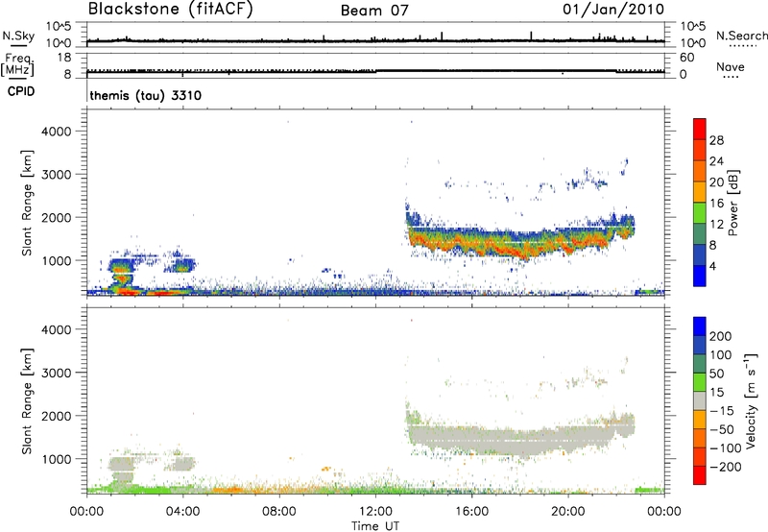Viewport: 768px width, 532px height.
Task: Click the "Power [dB]" colorbar title
Action: click(x=733, y=203)
